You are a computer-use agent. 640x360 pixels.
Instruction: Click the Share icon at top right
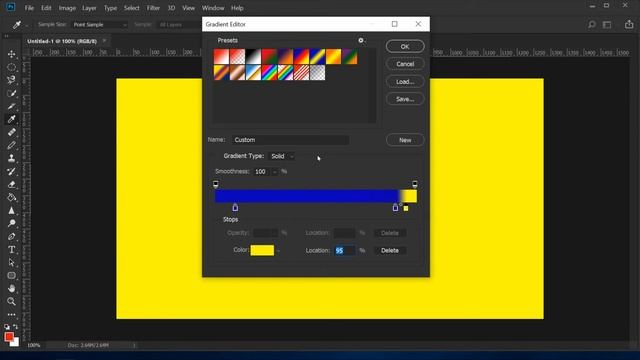[x=629, y=24]
